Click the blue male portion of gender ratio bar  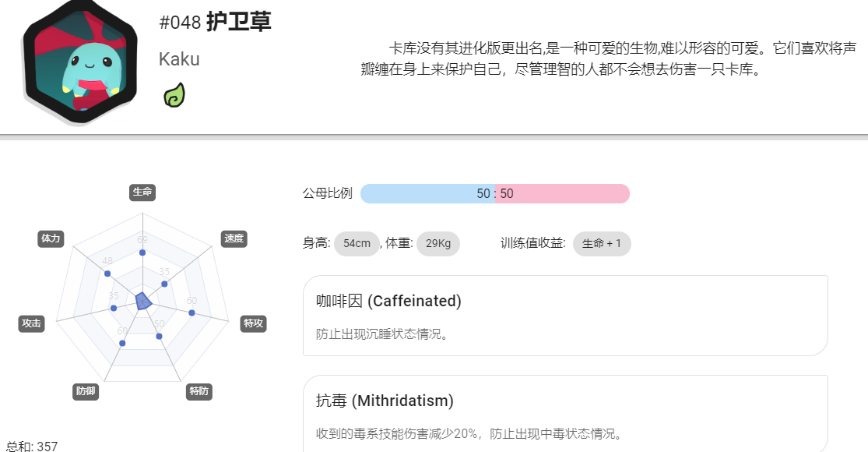[x=427, y=193]
